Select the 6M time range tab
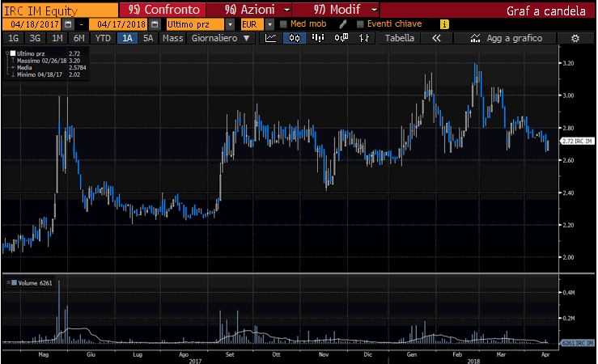Screen dimensions: 598x364 pos(78,38)
